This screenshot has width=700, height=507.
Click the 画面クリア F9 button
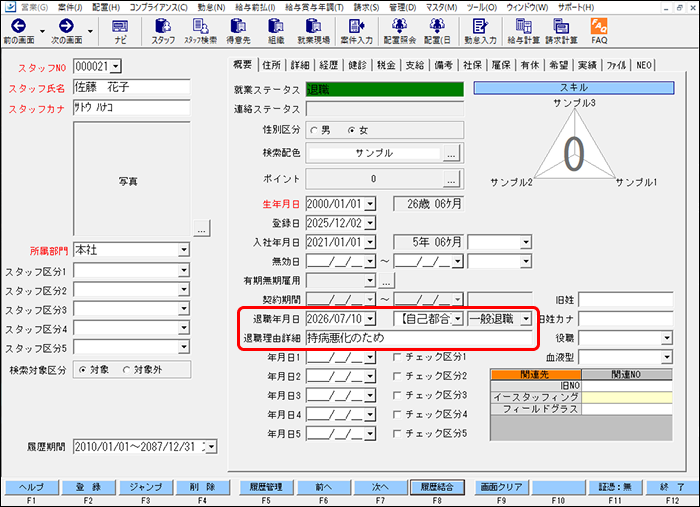(x=501, y=487)
